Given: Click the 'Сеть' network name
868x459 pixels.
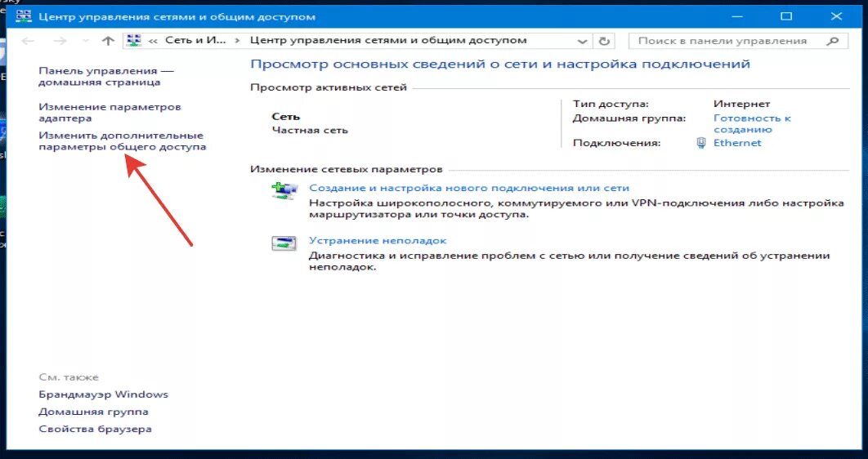Looking at the screenshot, I should point(285,117).
